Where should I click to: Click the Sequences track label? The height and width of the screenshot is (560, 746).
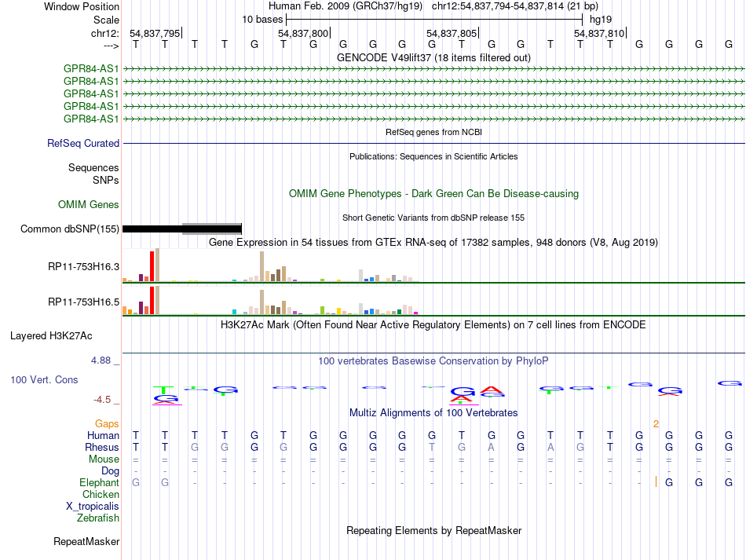[93, 167]
